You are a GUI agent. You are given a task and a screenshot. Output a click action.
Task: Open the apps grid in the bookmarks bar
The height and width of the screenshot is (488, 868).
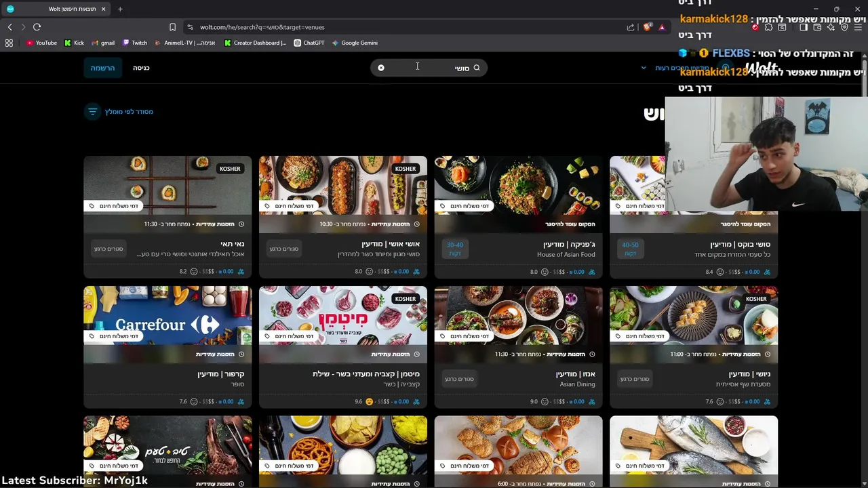click(x=9, y=43)
